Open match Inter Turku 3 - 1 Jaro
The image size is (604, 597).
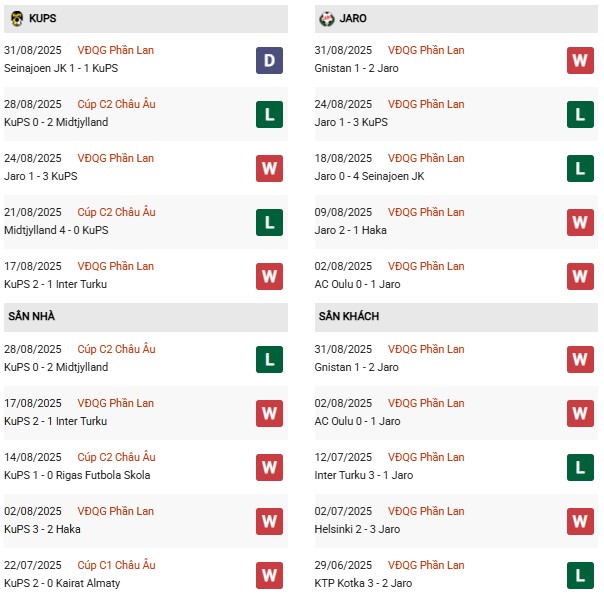coord(364,475)
